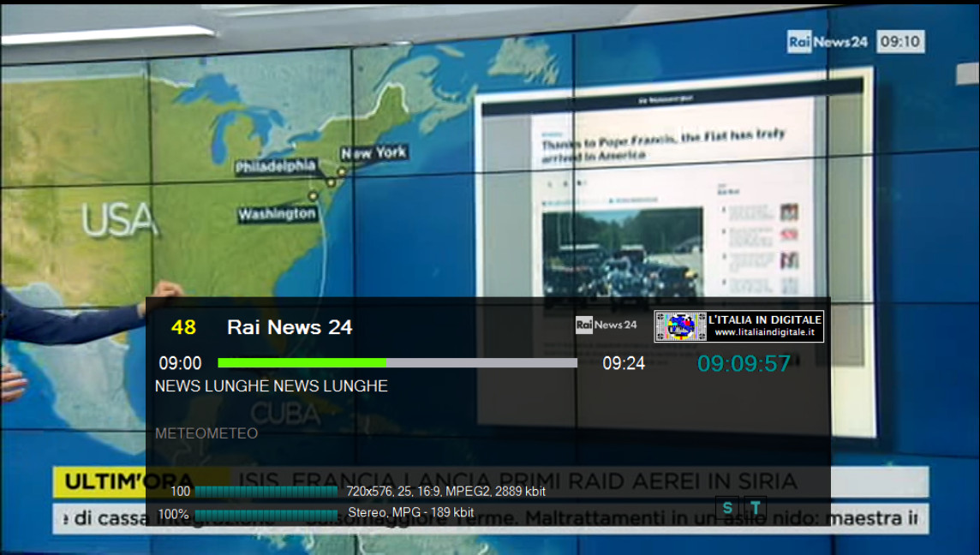Click the www.litaliaindigitale.it web address

pyautogui.click(x=764, y=332)
